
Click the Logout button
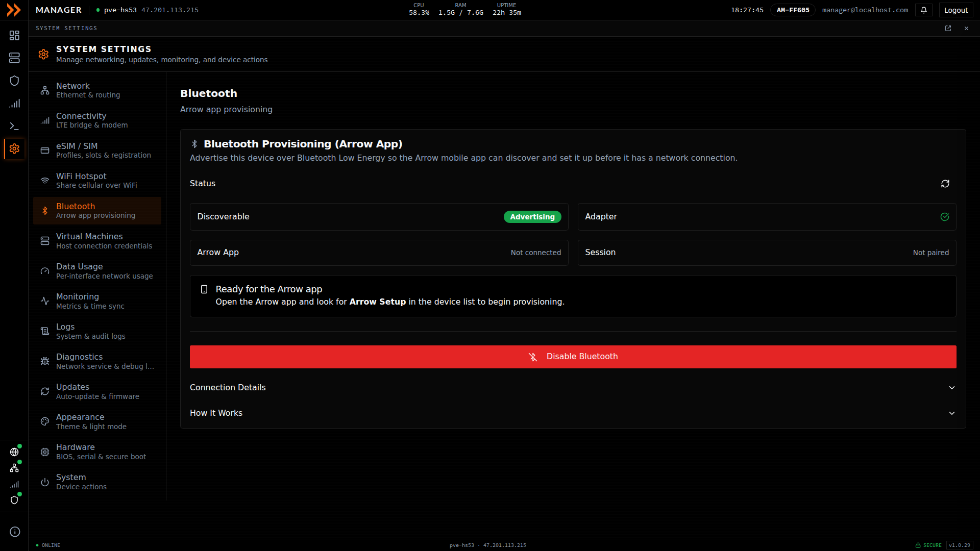[x=956, y=10]
